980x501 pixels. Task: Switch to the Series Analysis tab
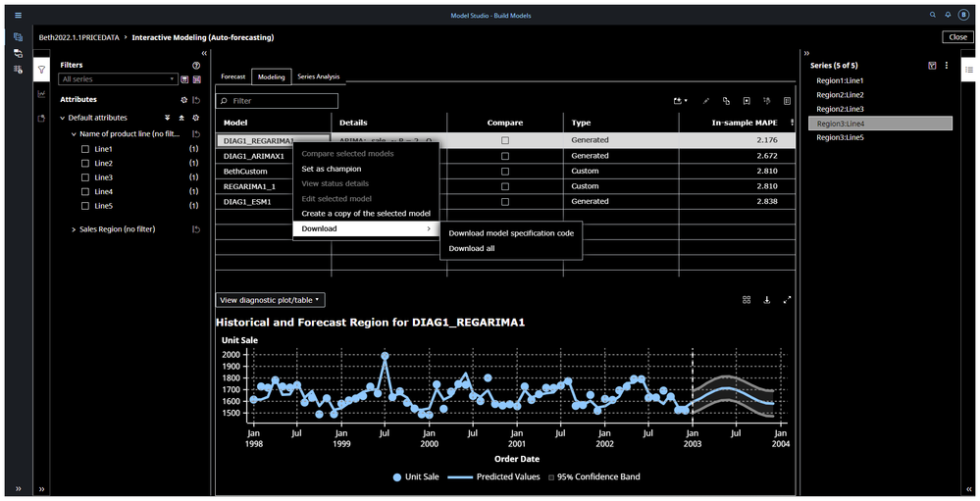click(318, 76)
